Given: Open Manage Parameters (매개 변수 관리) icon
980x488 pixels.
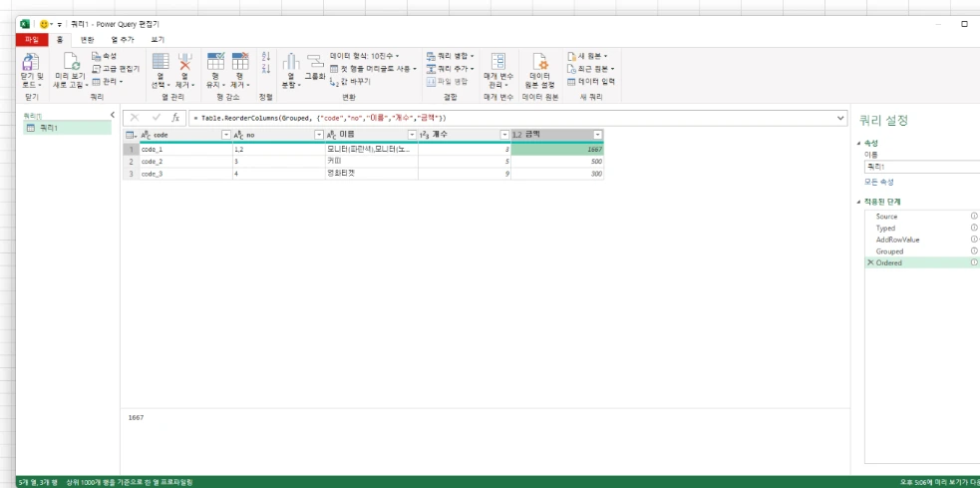Looking at the screenshot, I should pos(498,61).
